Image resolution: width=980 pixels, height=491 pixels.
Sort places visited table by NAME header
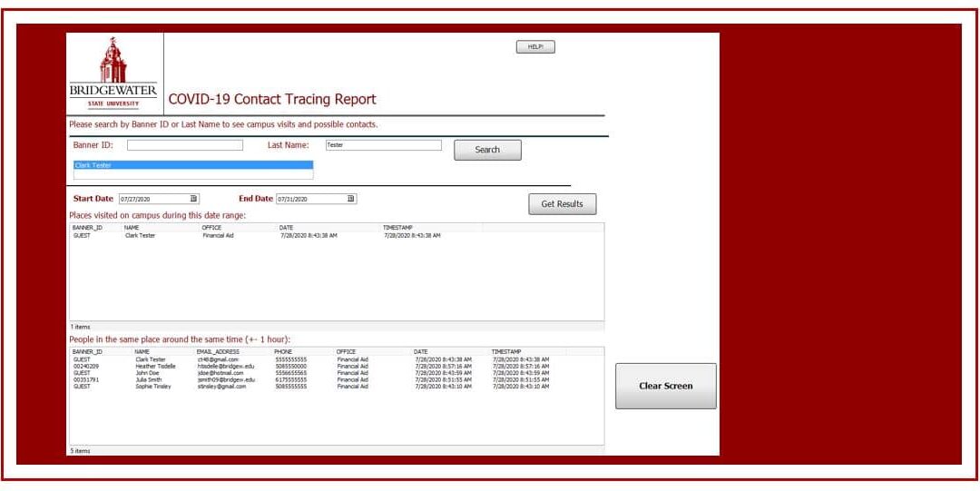[132, 227]
